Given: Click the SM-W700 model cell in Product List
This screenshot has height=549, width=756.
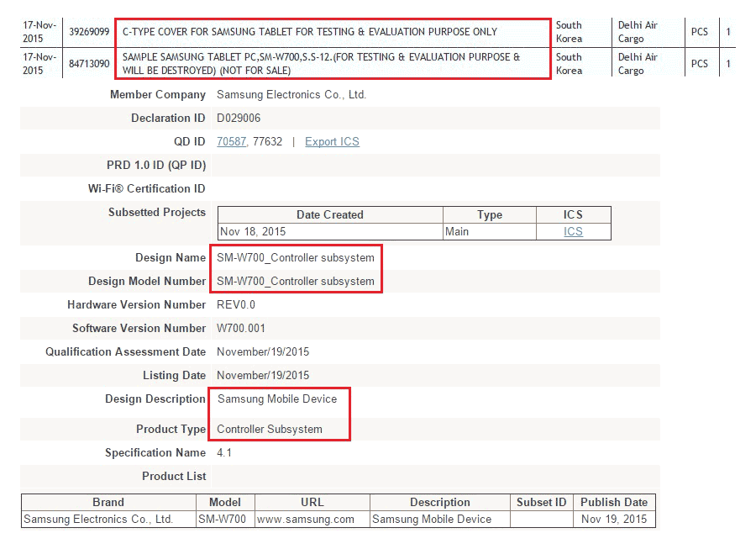Looking at the screenshot, I should 223,519.
